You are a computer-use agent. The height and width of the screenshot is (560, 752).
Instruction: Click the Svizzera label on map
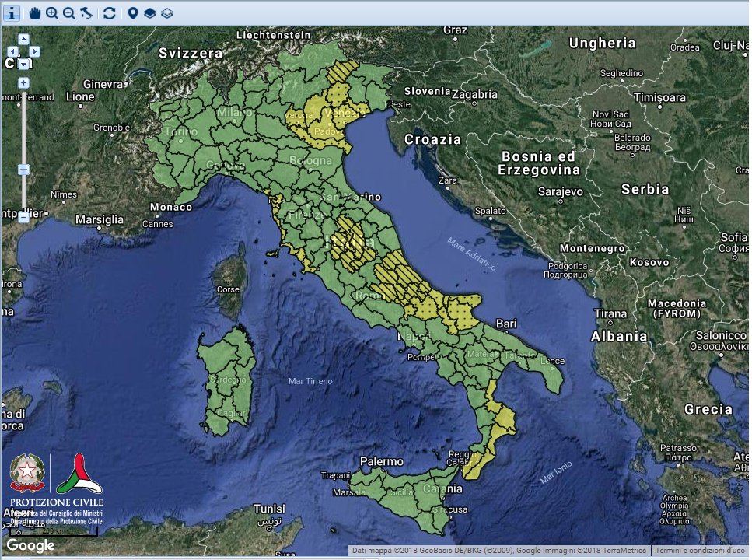coord(191,53)
